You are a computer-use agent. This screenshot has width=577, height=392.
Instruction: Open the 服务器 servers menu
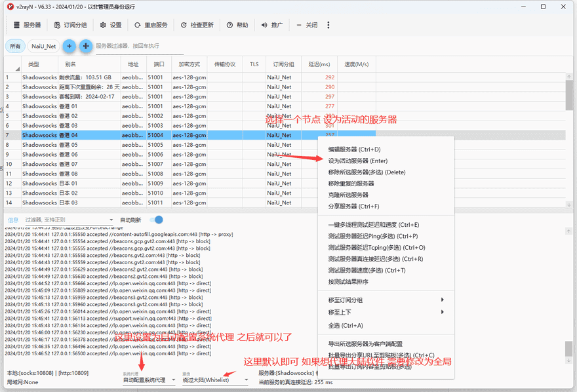pyautogui.click(x=28, y=25)
